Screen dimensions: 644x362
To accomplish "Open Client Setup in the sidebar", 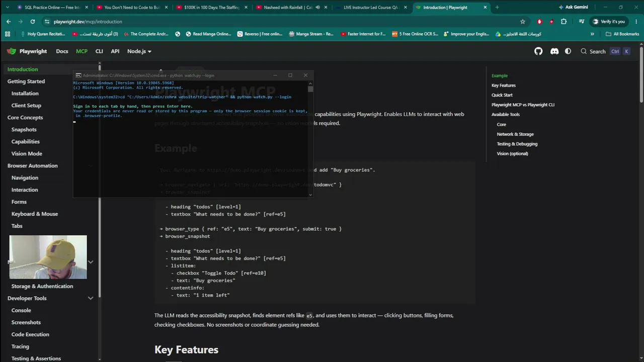I will 26,106.
